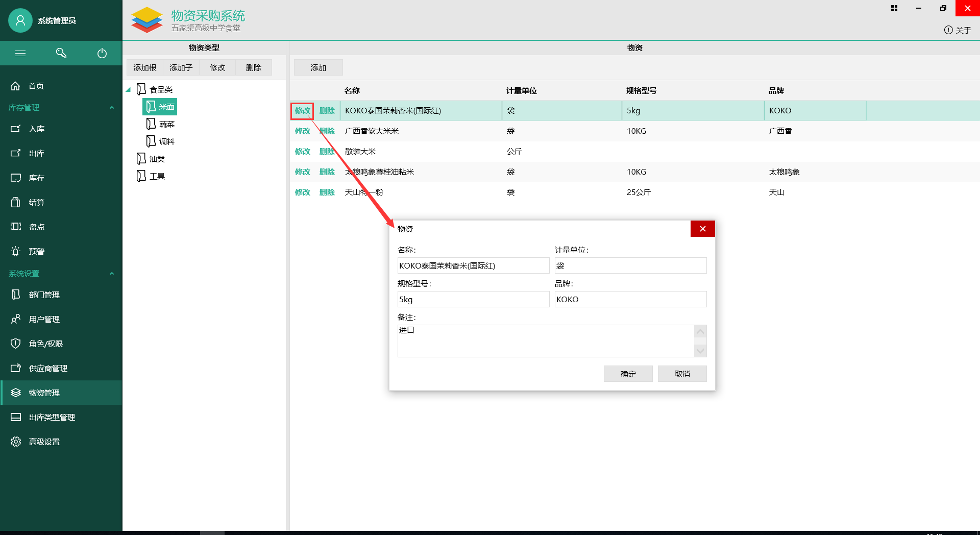Viewport: 980px width, 535px height.
Task: Select 蔬菜 category in tree
Action: pyautogui.click(x=166, y=124)
